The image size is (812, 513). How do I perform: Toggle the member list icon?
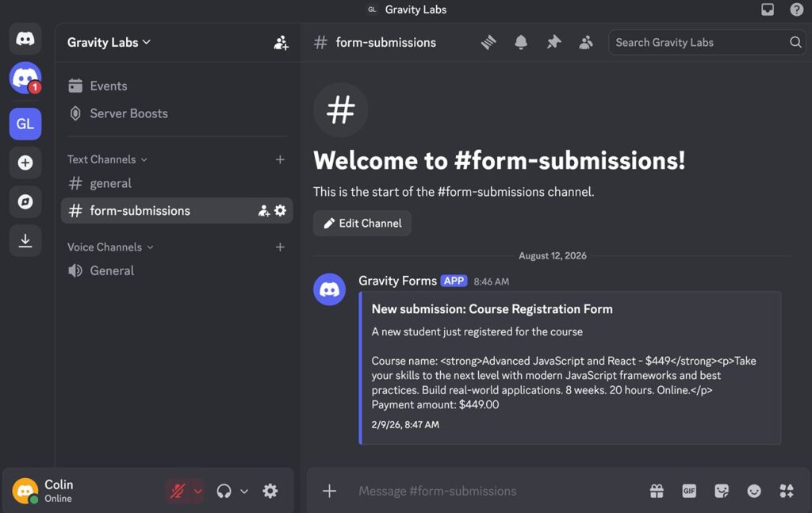click(x=586, y=43)
